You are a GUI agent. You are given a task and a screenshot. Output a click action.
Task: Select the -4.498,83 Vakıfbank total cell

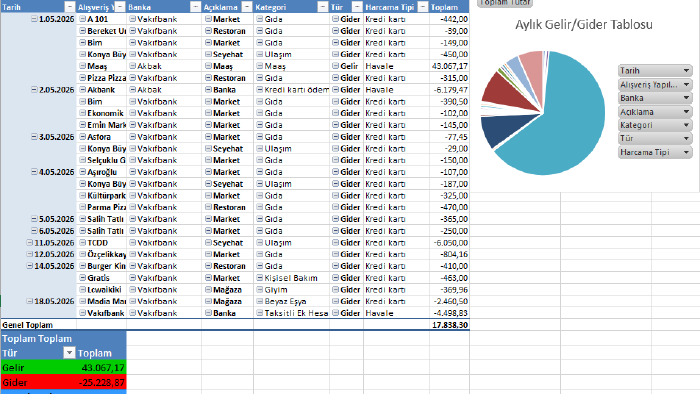click(449, 313)
